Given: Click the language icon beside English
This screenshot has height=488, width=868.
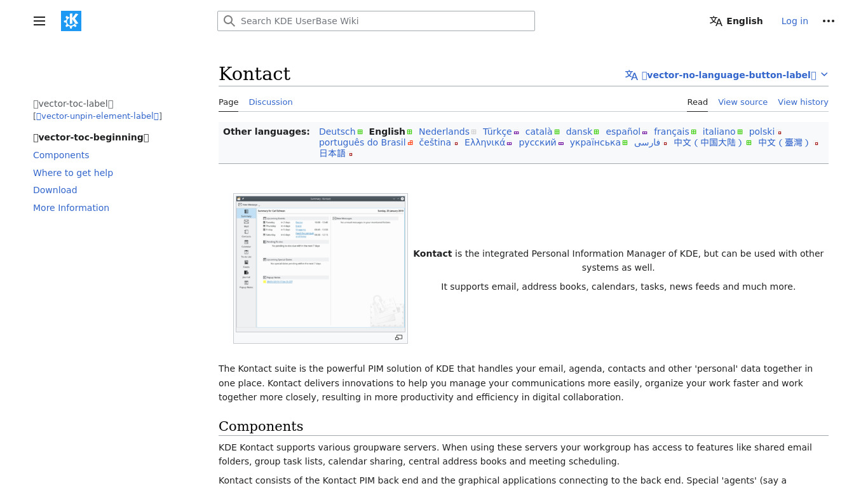Looking at the screenshot, I should tap(716, 21).
